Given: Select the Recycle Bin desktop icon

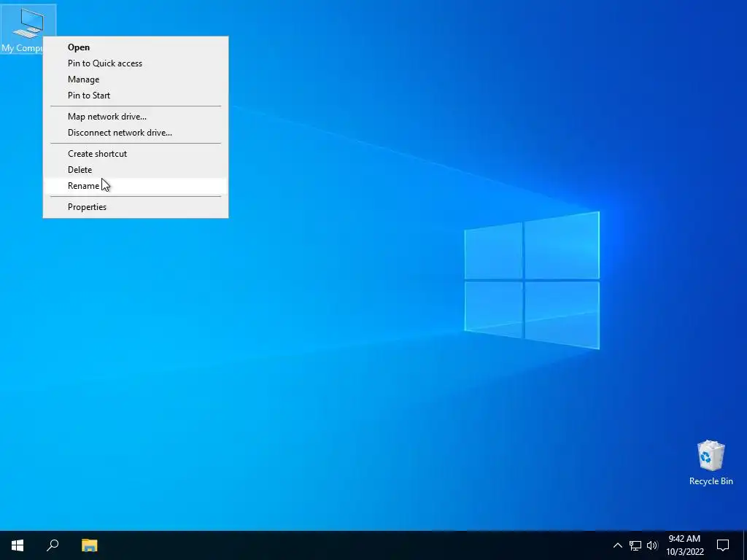Looking at the screenshot, I should coord(711,463).
